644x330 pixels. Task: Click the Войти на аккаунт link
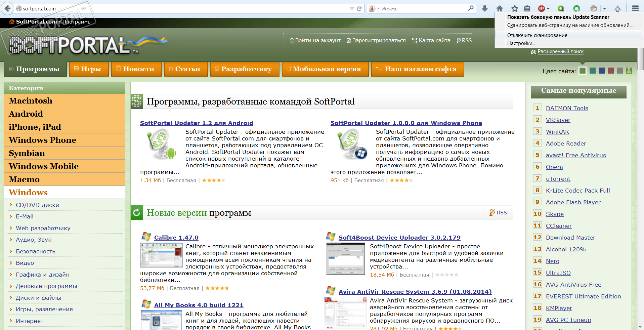318,41
